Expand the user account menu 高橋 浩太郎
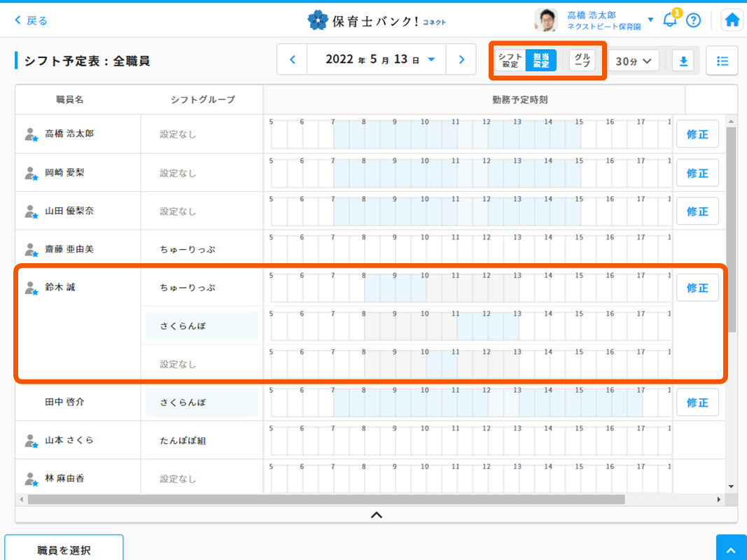 [650, 20]
